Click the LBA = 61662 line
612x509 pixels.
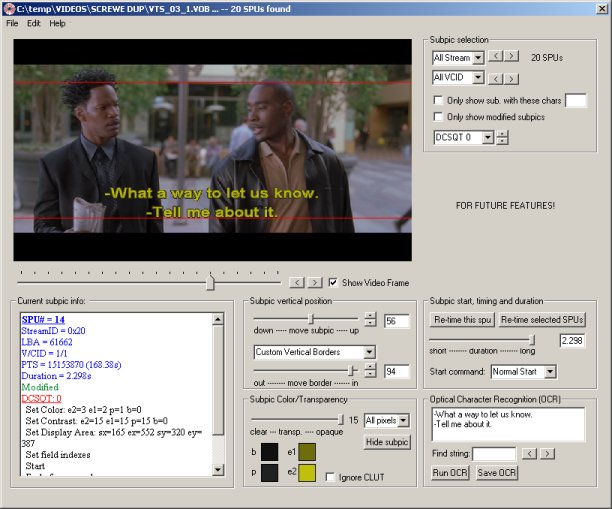[x=47, y=342]
